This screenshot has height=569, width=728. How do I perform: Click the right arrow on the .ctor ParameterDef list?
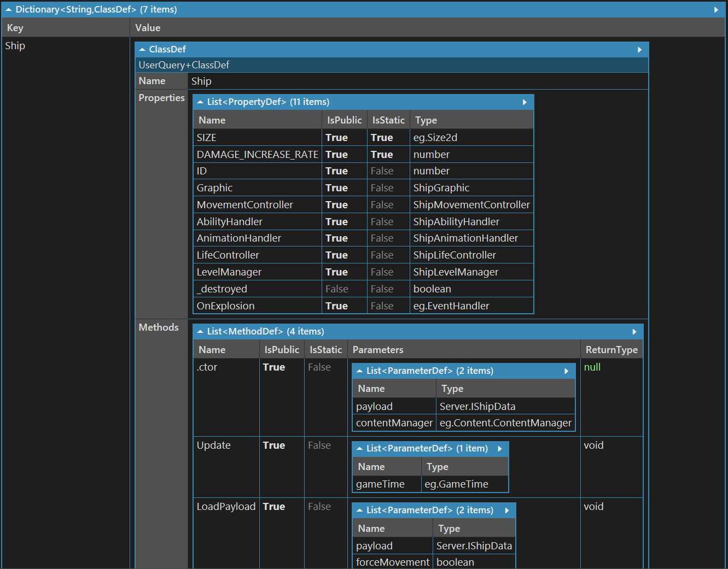click(566, 371)
